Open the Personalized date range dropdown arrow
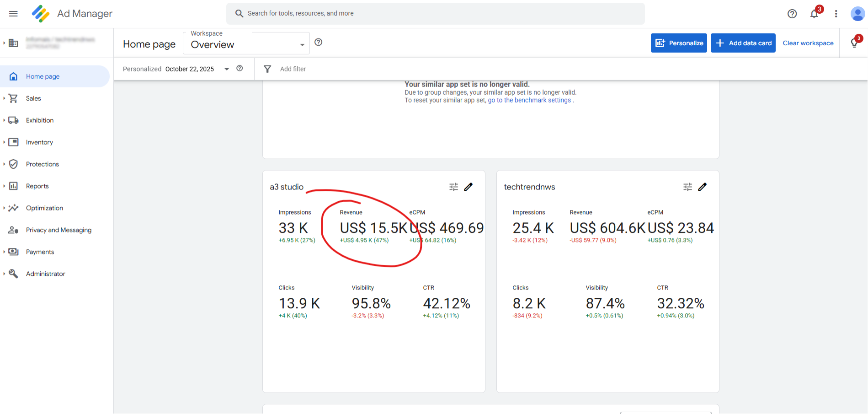This screenshot has width=868, height=414. (227, 69)
